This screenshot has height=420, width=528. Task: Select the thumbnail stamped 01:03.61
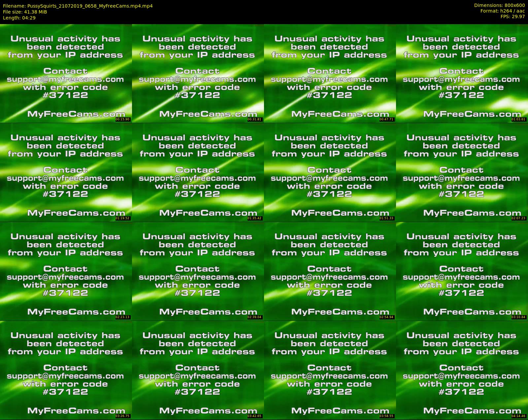462,73
